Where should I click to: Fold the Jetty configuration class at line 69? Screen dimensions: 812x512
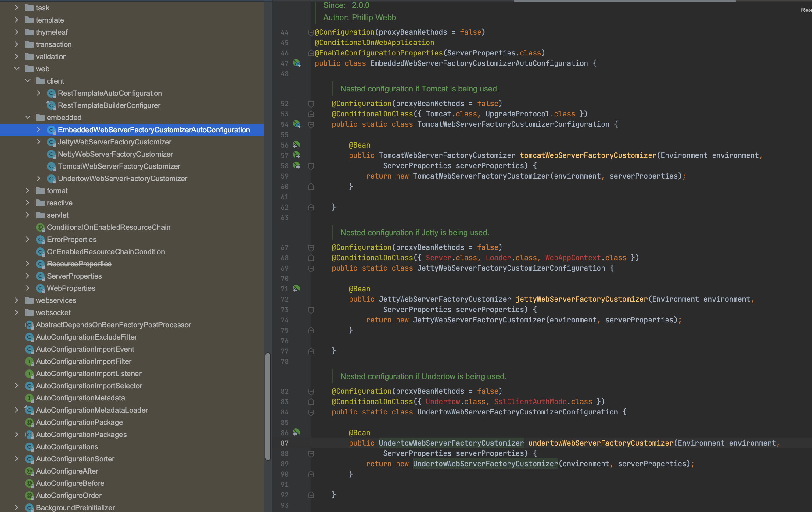311,268
